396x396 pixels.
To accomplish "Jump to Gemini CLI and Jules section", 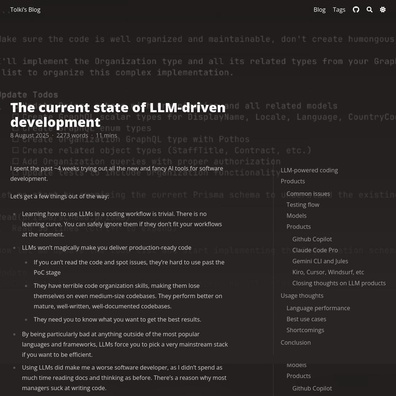I will (320, 261).
